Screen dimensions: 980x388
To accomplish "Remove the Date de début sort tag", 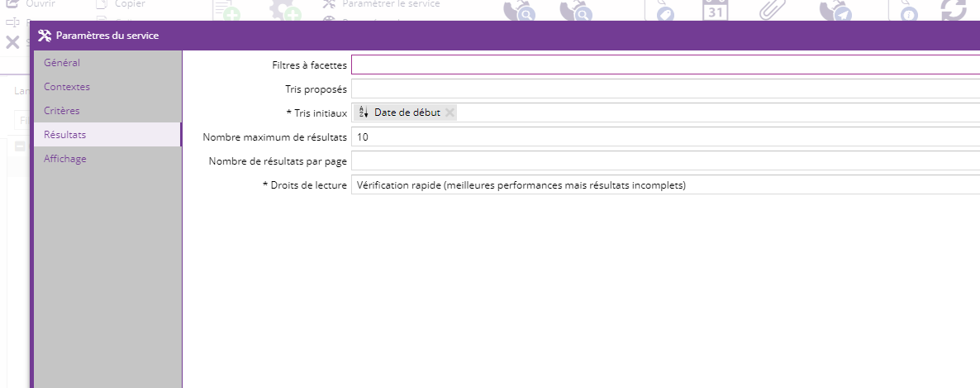I will click(450, 113).
